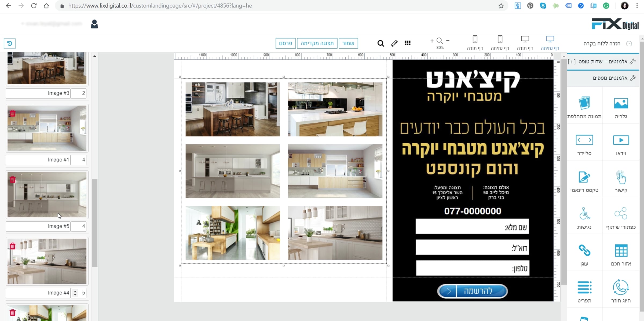This screenshot has width=644, height=321.
Task: Open the Pinterest browser extension
Action: (530, 6)
